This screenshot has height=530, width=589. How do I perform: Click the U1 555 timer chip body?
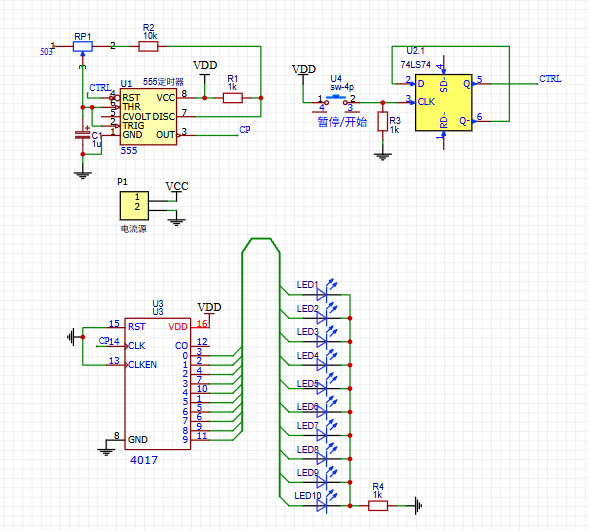click(x=148, y=116)
